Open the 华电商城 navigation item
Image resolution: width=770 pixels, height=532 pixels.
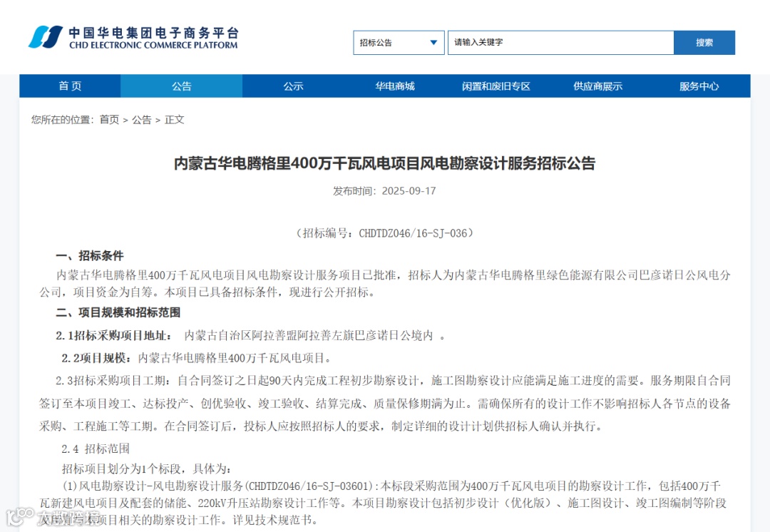coord(395,86)
